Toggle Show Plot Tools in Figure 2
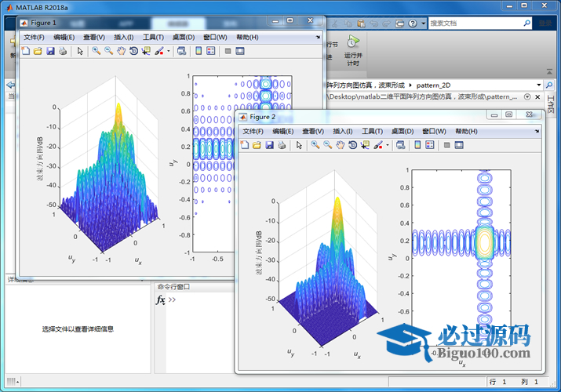Viewport: 561px width, 392px height. [459, 145]
